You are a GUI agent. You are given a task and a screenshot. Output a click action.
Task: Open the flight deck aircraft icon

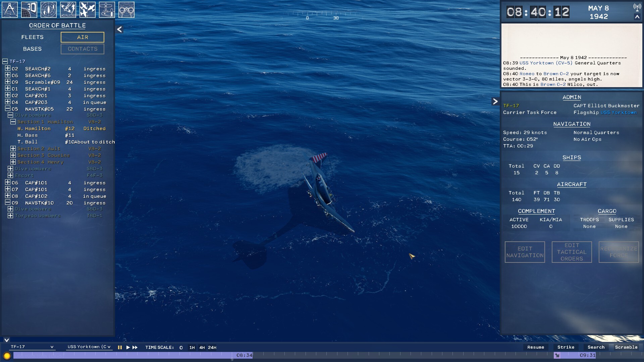[107, 10]
